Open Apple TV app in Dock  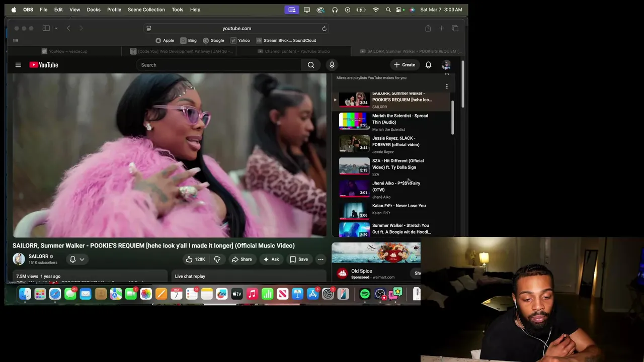(237, 294)
